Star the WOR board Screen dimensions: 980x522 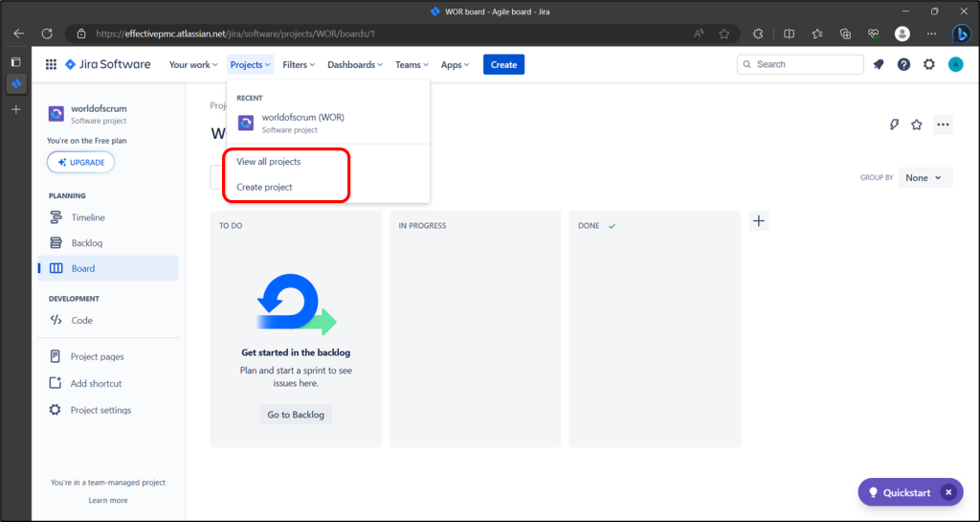click(x=916, y=125)
